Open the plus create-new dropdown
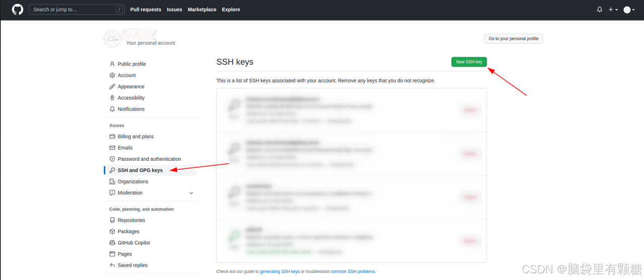The image size is (644, 280). pos(613,10)
